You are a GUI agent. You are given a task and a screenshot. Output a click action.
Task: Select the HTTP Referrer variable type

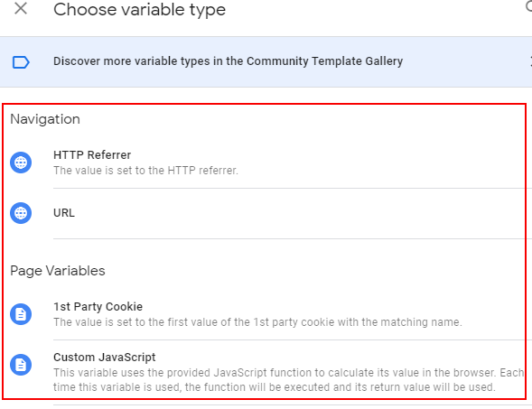[x=92, y=155]
